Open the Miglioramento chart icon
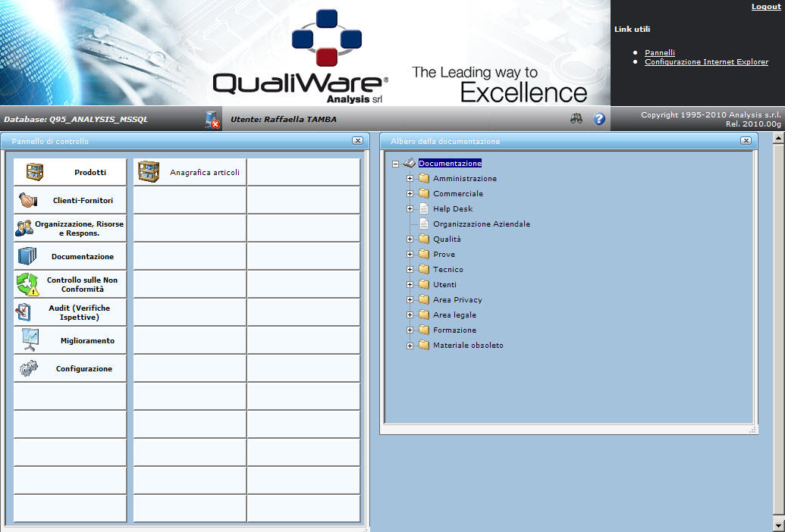785x532 pixels. point(30,340)
